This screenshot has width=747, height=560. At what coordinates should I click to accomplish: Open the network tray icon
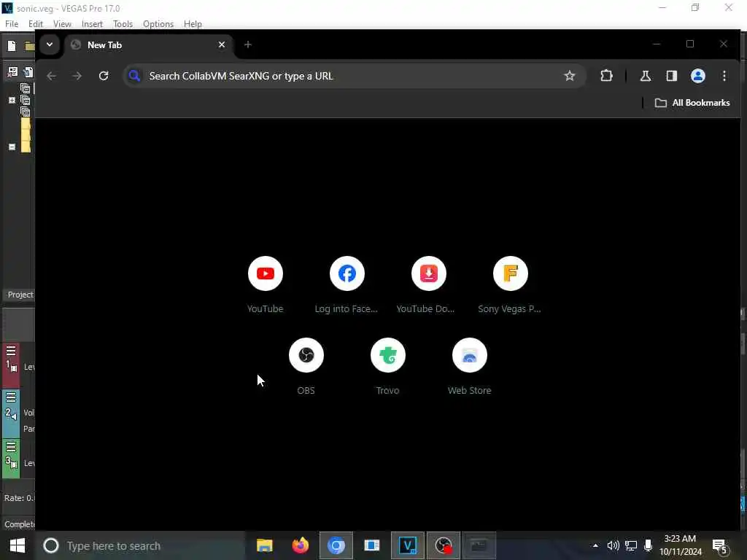[631, 545]
